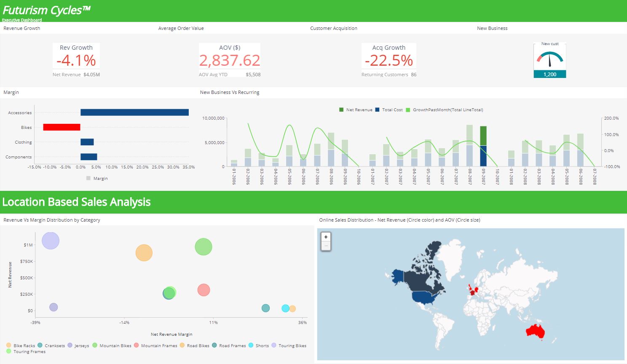Screen dimensions: 627x364
Task: Click the New cust gauge indicator
Action: [x=549, y=59]
